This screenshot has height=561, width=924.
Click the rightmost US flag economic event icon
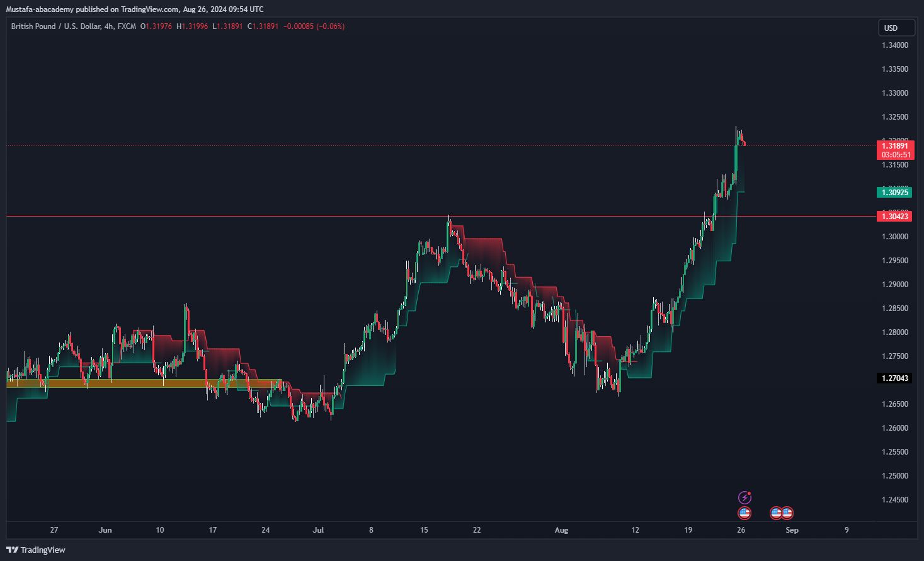(787, 513)
